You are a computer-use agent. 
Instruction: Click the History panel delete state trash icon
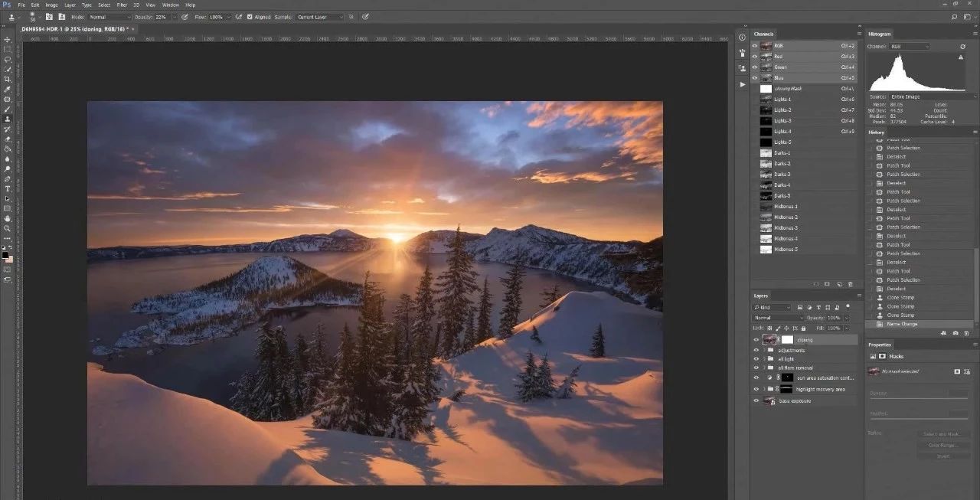click(966, 333)
